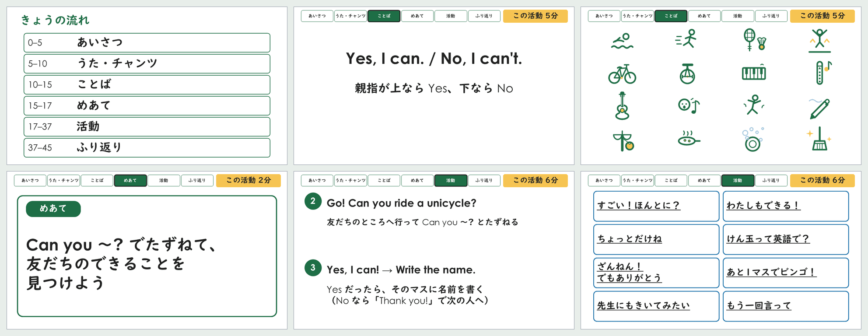
Task: Click the 37–45 ふり返り schedule row
Action: pyautogui.click(x=147, y=148)
